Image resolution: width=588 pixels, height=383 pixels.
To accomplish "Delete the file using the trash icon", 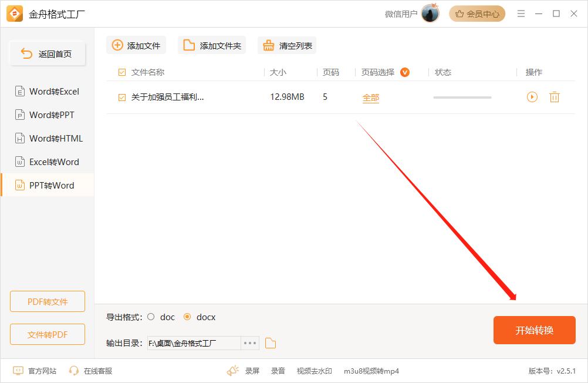I will coord(554,97).
